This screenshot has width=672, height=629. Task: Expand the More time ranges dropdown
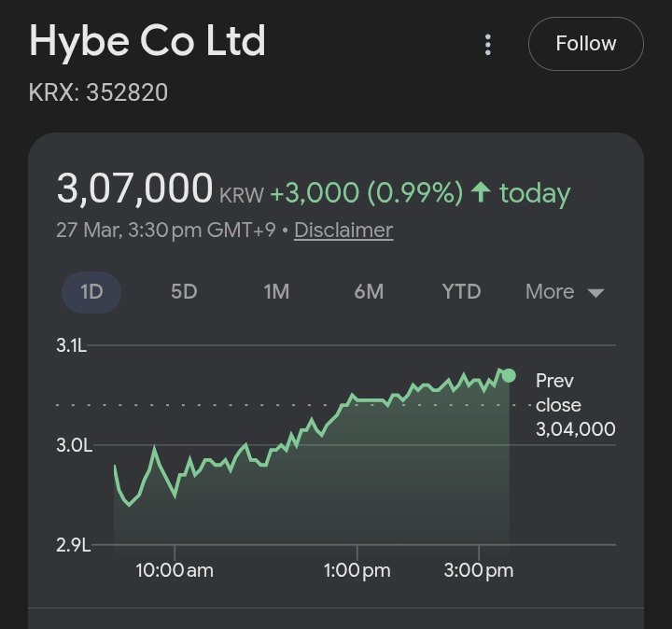565,291
